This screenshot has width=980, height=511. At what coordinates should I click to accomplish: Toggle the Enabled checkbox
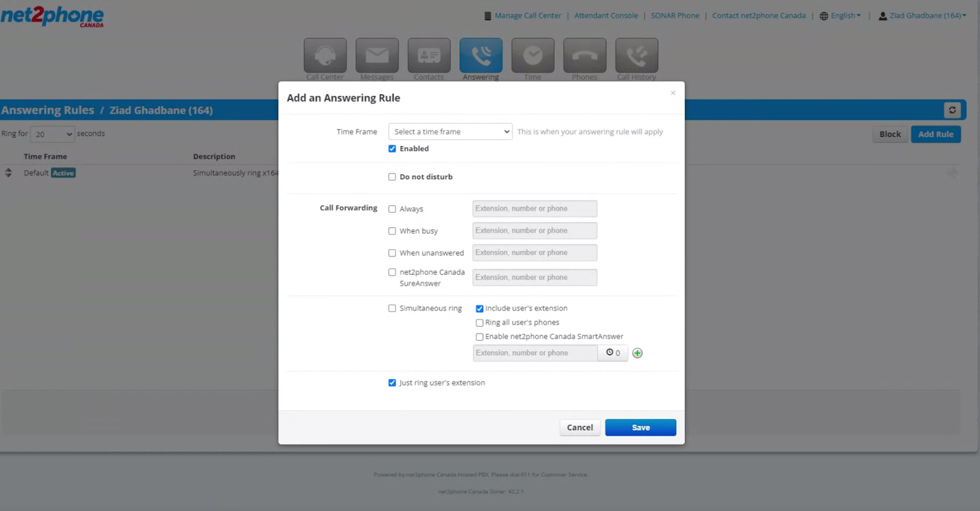(x=392, y=149)
